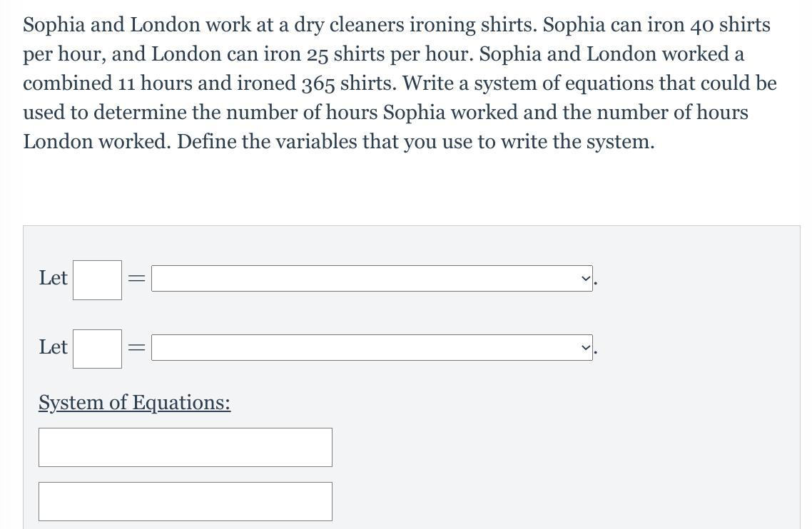Click the System of Equations heading
This screenshot has height=529, width=812.
click(134, 403)
